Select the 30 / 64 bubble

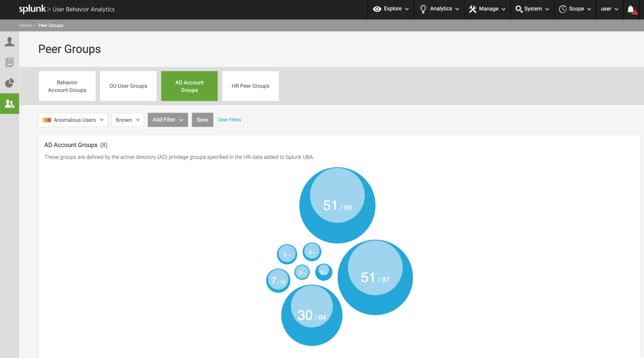coord(312,315)
